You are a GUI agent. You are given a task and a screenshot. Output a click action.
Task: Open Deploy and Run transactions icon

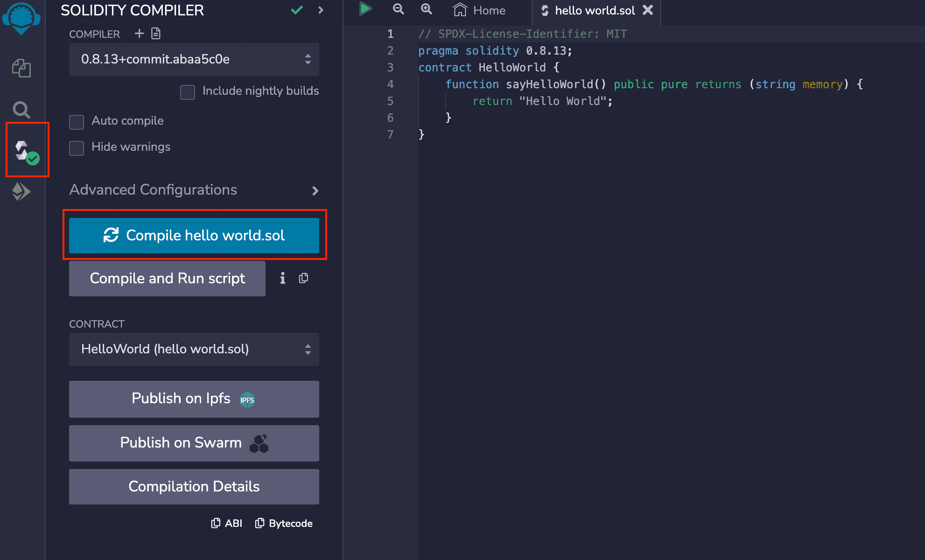[x=21, y=191]
